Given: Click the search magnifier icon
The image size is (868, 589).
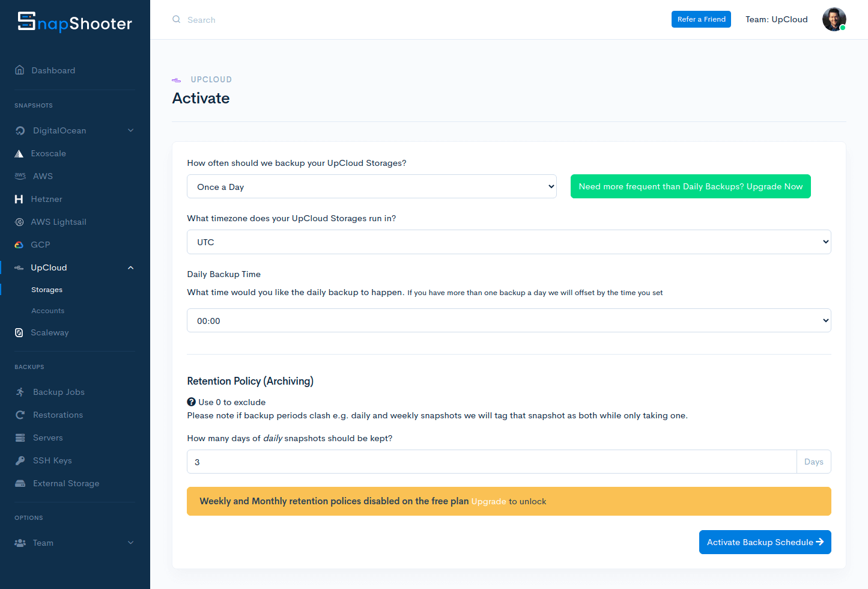Looking at the screenshot, I should (x=176, y=19).
